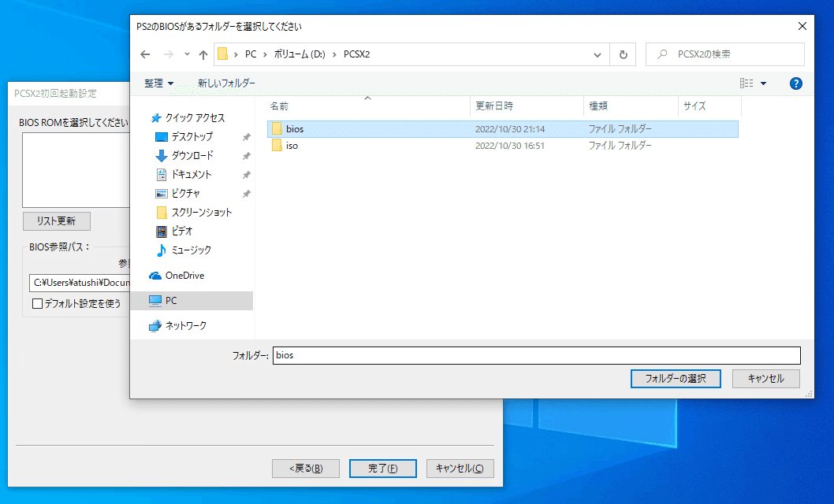Select ボリューム (D:) breadcrumb segment
The image size is (834, 504).
click(300, 54)
